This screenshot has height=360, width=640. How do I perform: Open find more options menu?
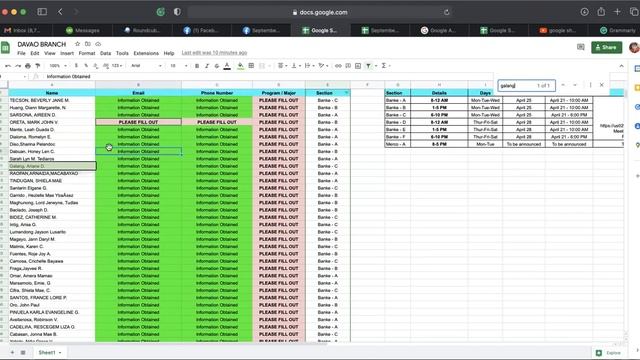click(590, 85)
